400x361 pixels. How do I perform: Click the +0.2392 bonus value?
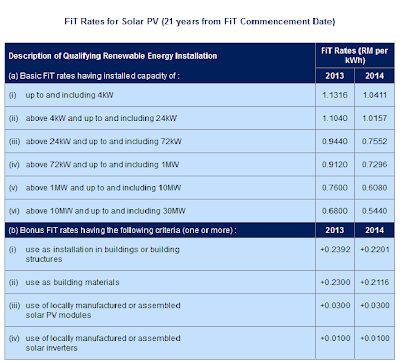coord(335,250)
